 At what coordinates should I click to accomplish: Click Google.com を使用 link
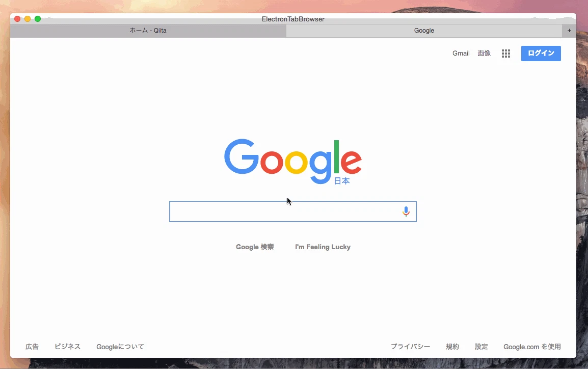[x=532, y=347]
